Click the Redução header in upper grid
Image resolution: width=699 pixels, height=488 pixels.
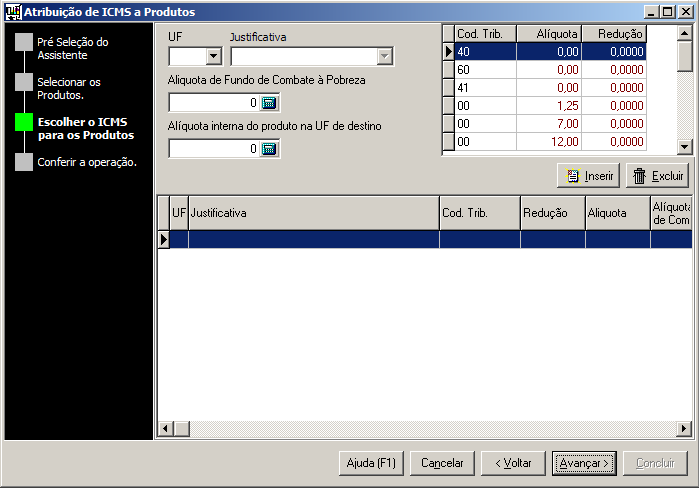tap(614, 34)
